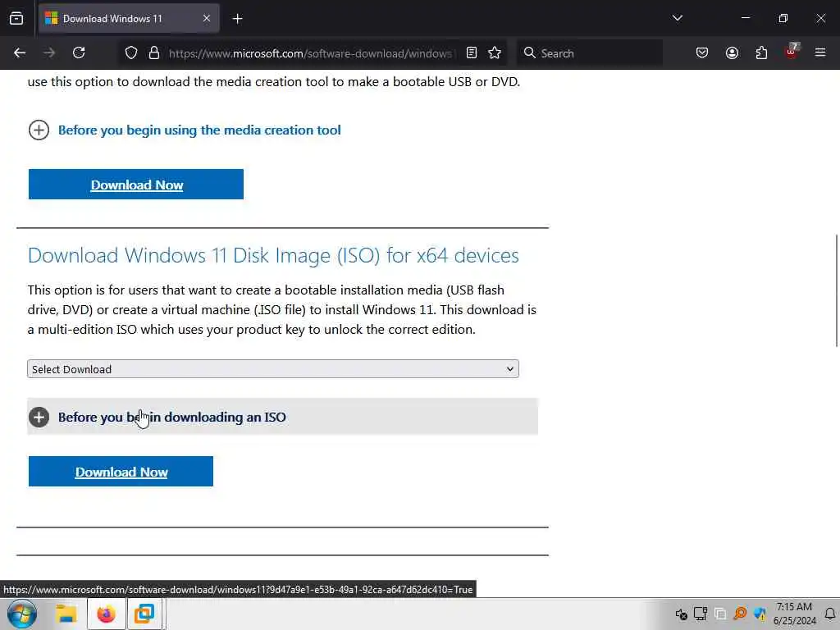The width and height of the screenshot is (840, 630).
Task: Open extensions puzzle icon
Action: [761, 52]
